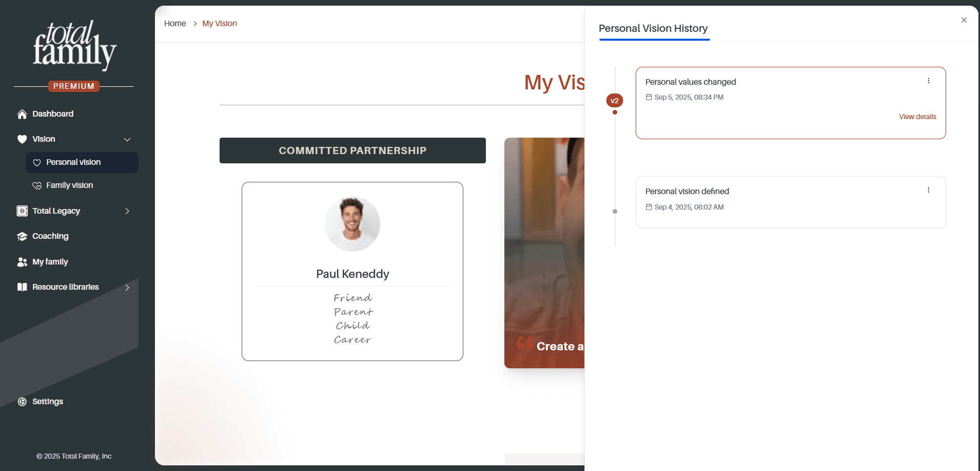Viewport: 980px width, 471px height.
Task: Click the Resource libraries book icon
Action: pyautogui.click(x=22, y=287)
